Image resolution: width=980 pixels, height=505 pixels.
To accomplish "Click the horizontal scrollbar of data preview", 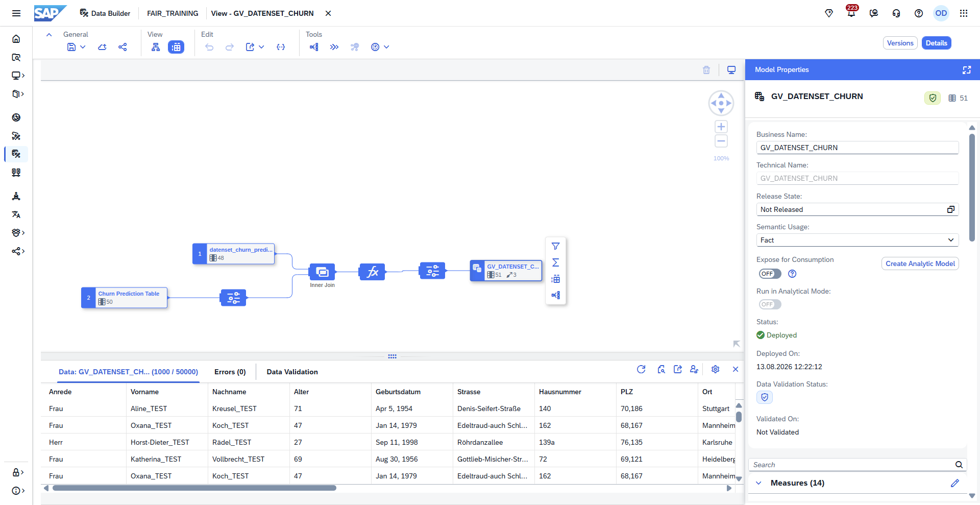I will point(194,488).
